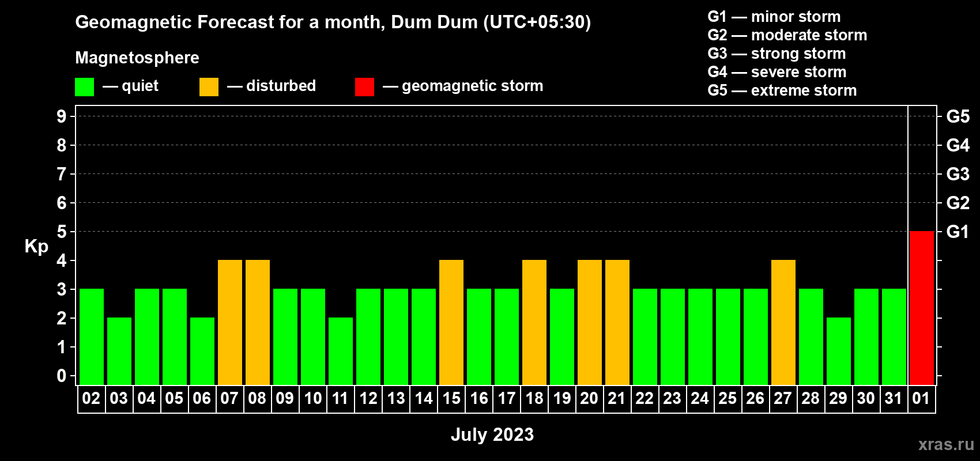Click date label 14 on the axis
The width and height of the screenshot is (980, 461).
coord(424,399)
